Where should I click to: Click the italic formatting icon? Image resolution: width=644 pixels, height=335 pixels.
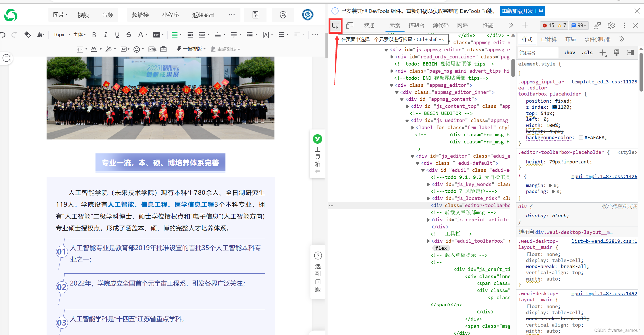tap(105, 35)
